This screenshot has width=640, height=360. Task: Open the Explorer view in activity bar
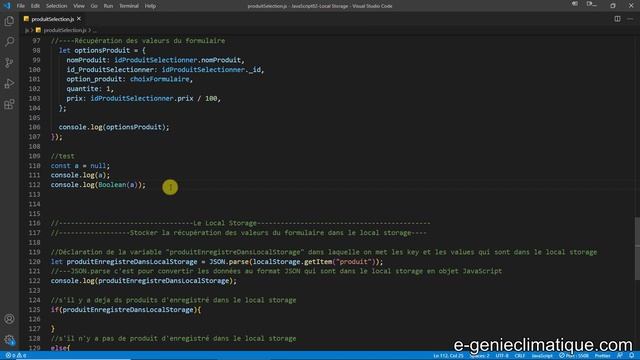(x=9, y=21)
